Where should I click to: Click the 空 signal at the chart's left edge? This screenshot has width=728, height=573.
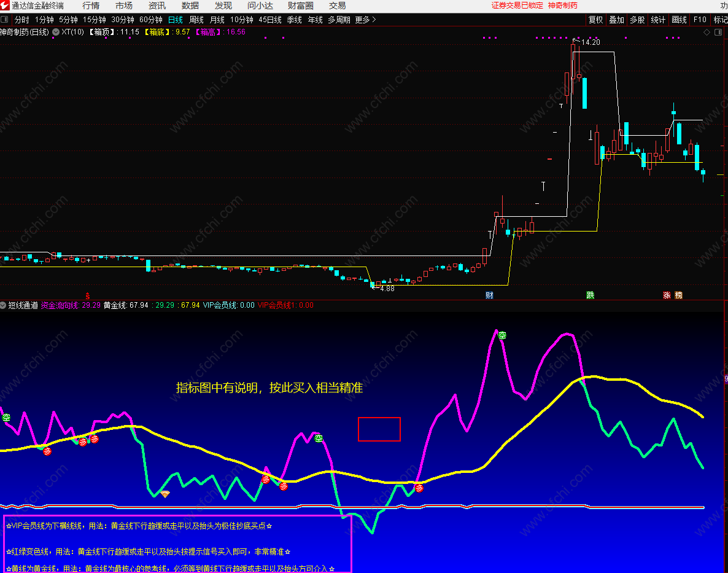pos(6,418)
